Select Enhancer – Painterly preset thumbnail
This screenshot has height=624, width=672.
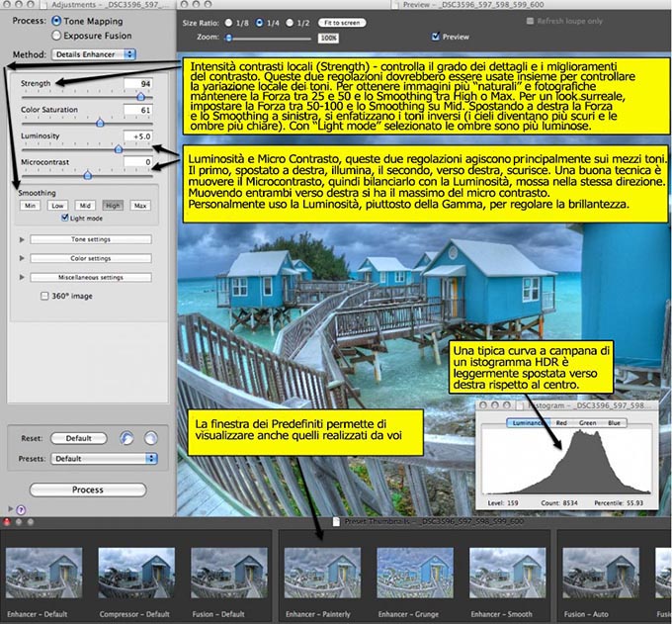tap(322, 573)
